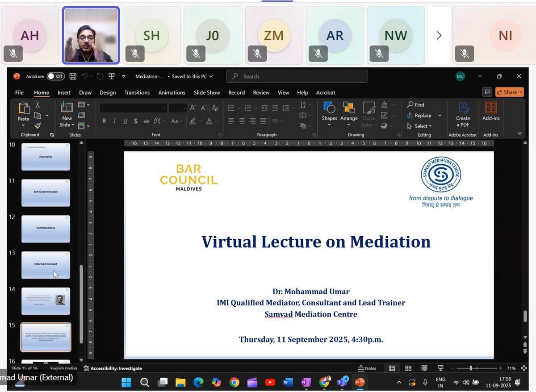Switch to Reading View icon
The image size is (536, 392).
coord(424,368)
